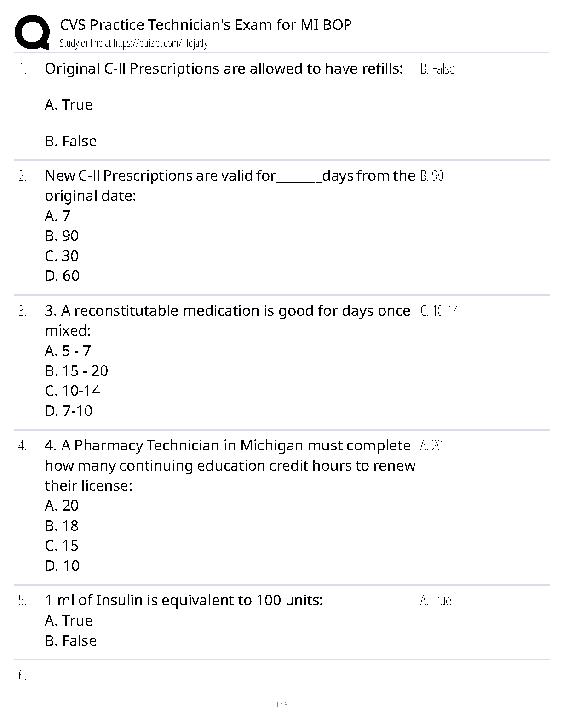The height and width of the screenshot is (728, 563).
Task: Select option B. False under question 1
Action: point(71,141)
